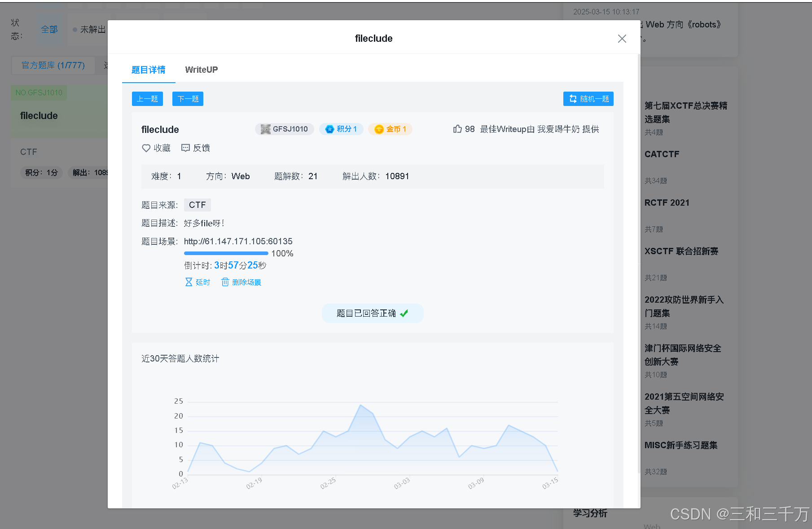Click the CTF source tag
The width and height of the screenshot is (812, 529).
coord(197,205)
